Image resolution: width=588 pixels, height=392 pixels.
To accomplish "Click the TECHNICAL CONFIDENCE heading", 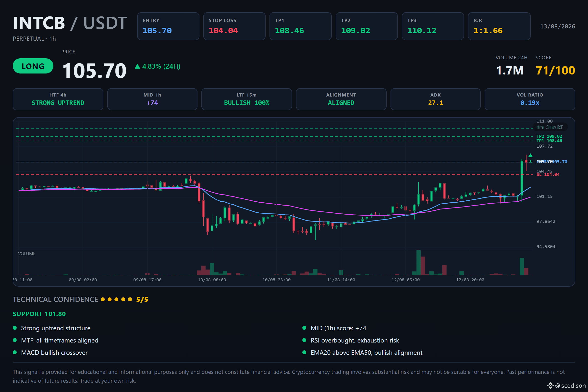I will [55, 299].
